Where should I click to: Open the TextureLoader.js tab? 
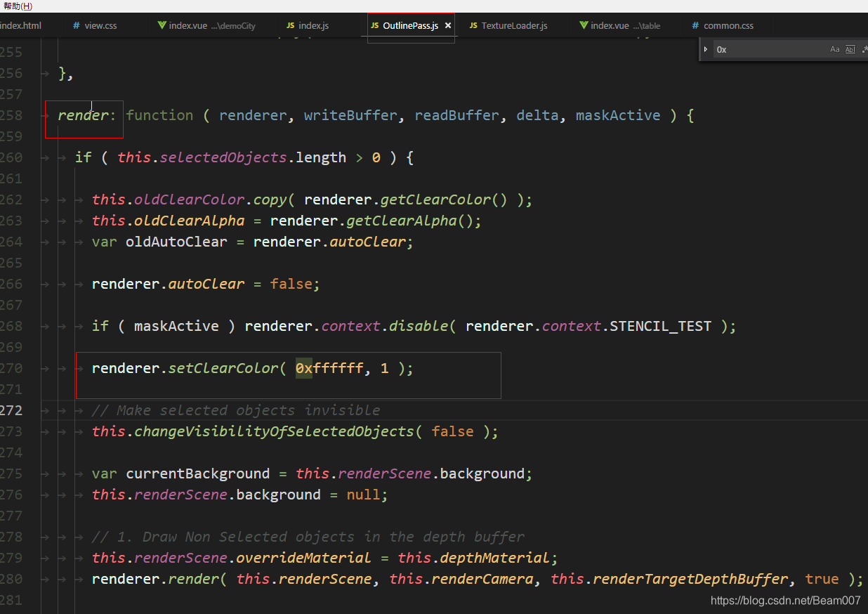(514, 26)
